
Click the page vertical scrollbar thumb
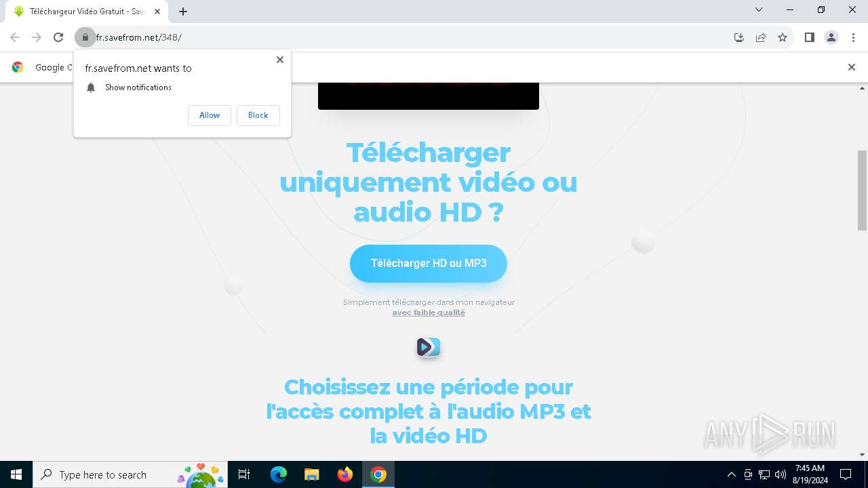[863, 190]
